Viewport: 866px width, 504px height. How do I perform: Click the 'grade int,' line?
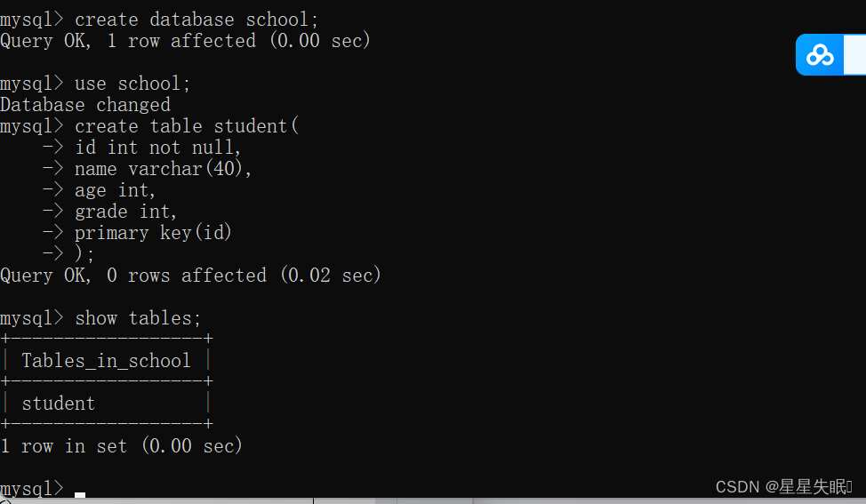click(x=126, y=212)
